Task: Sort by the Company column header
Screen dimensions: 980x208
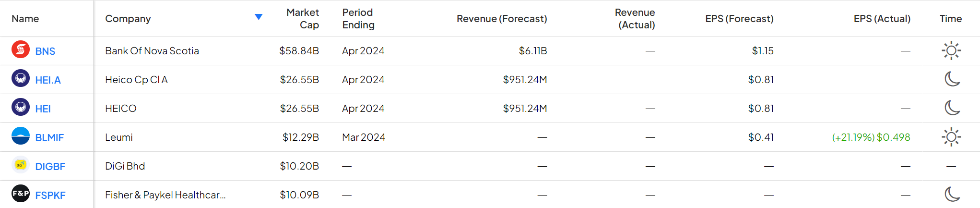Action: 128,19
